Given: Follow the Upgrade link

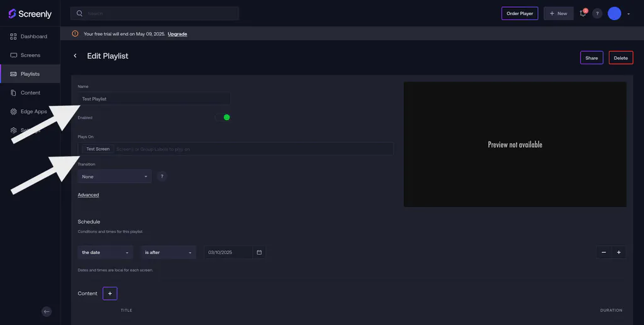Looking at the screenshot, I should click(x=177, y=34).
